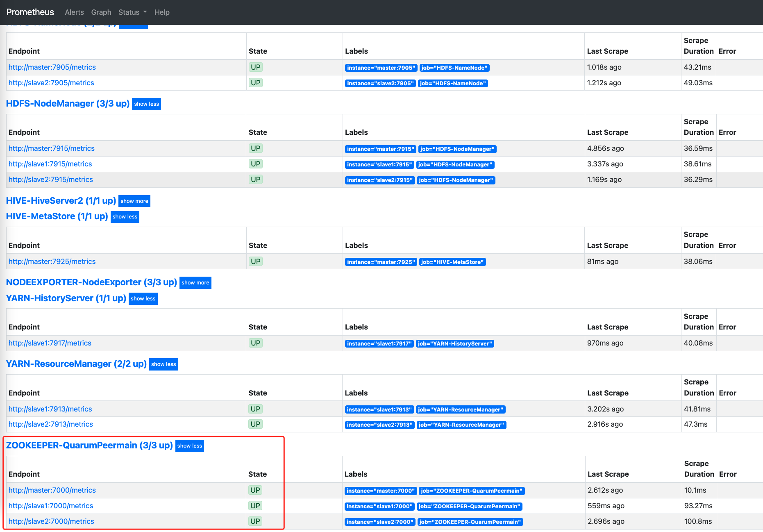Select the '47.3ms' scrape duration cell
763x532 pixels.
point(696,424)
